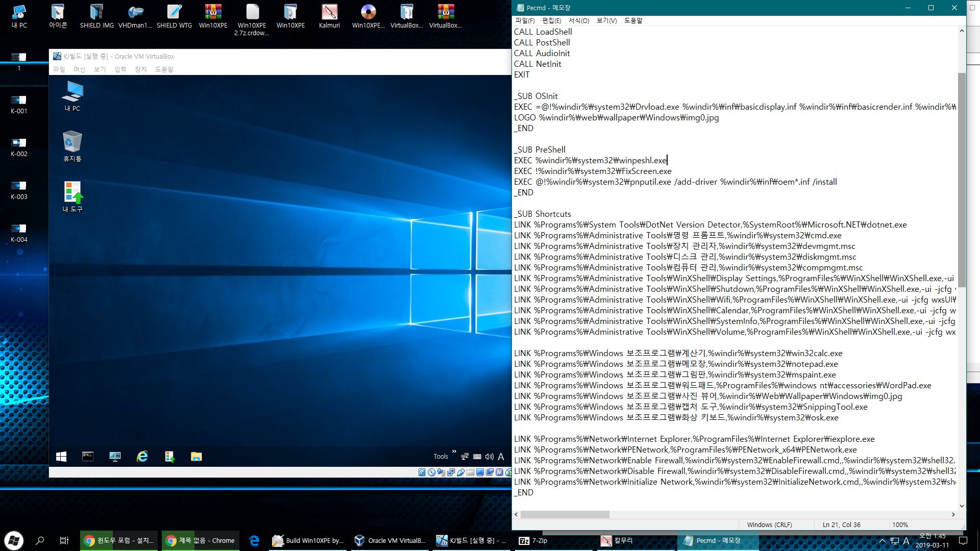This screenshot has height=551, width=980.
Task: Open Edge from host taskbar
Action: [x=254, y=540]
